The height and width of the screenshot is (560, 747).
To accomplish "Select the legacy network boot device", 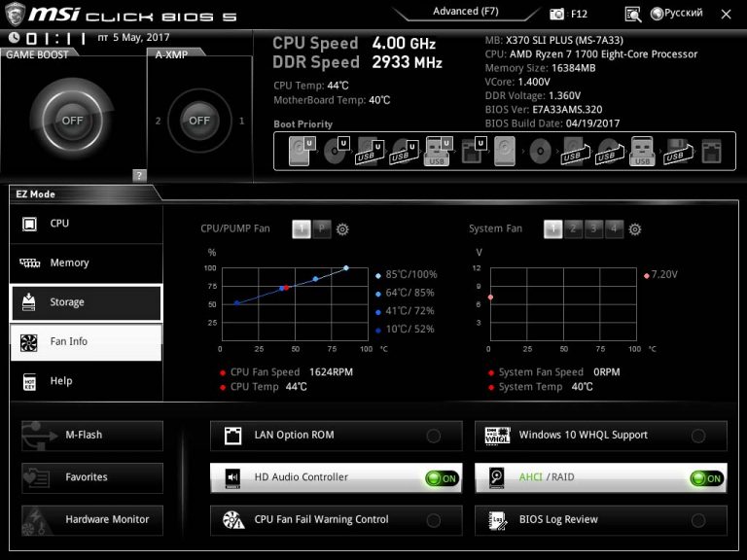I will 711,152.
